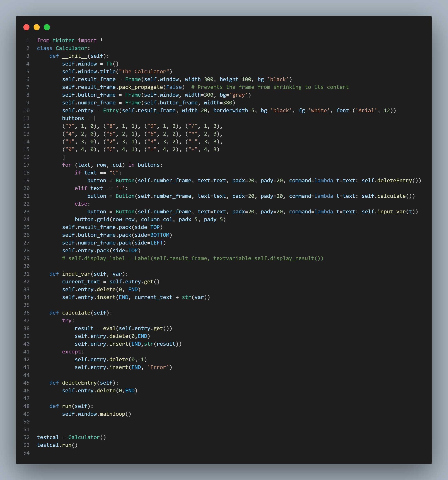The width and height of the screenshot is (448, 480).
Task: Click the BOTTOM constant in pack call
Action: click(160, 235)
